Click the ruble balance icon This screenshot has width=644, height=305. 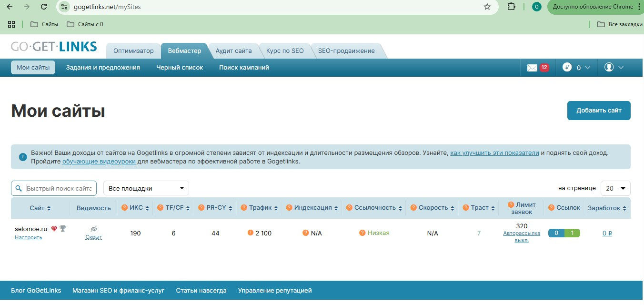[x=567, y=67]
